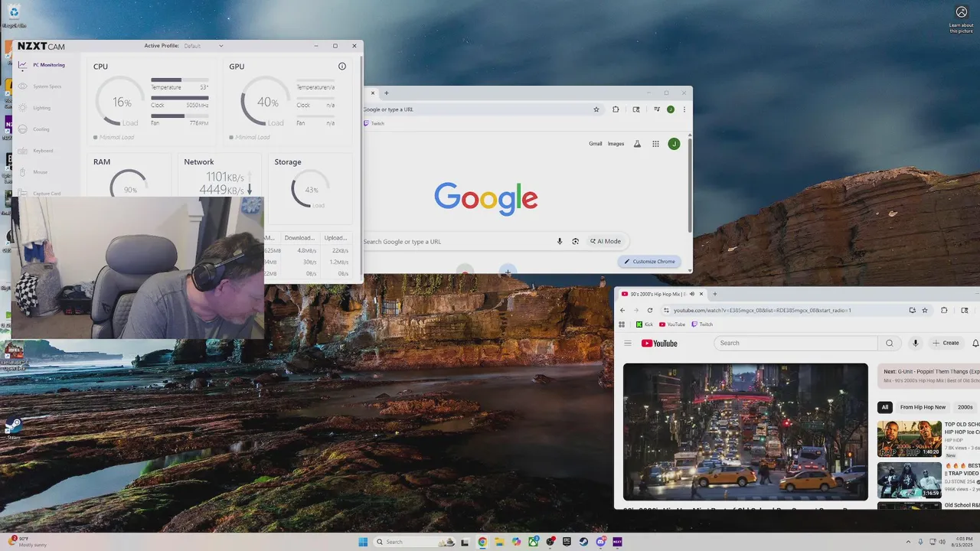This screenshot has height=551, width=980.
Task: Click GPU info icon in NZXT CAM
Action: pos(342,67)
